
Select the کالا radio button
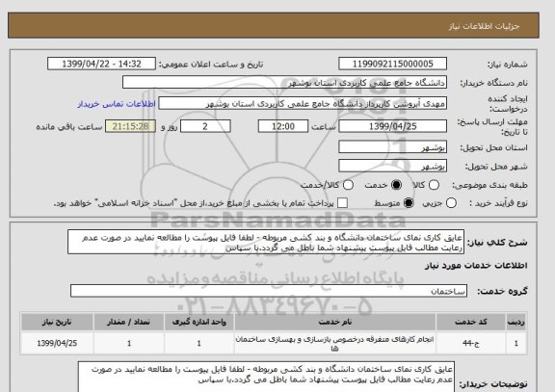(434, 185)
